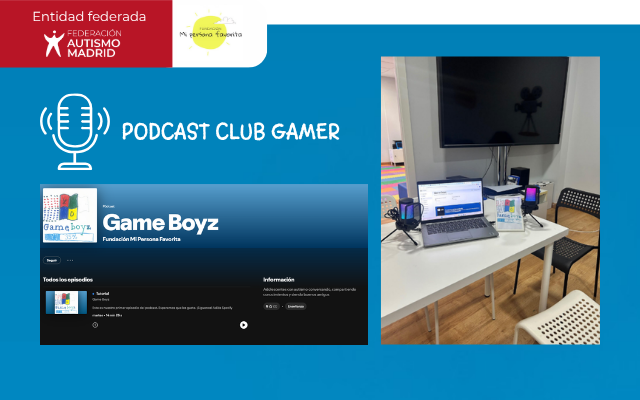
Task: Open the three-dots more options menu
Action: (x=70, y=260)
